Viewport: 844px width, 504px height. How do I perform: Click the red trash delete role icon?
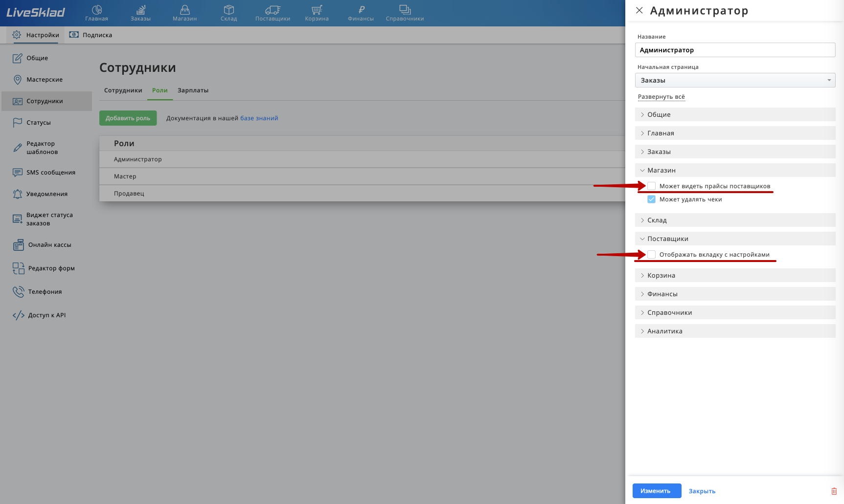click(x=834, y=491)
